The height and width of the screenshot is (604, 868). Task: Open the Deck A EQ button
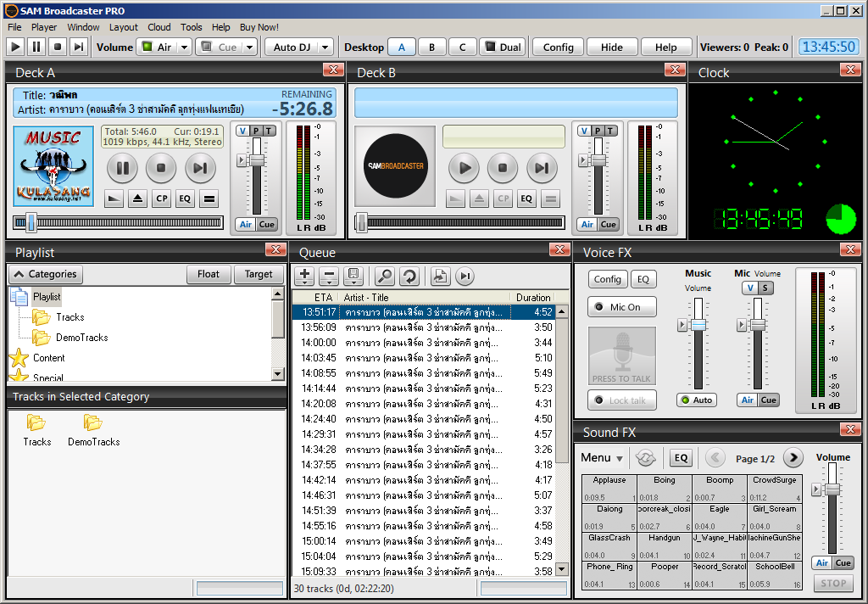point(185,199)
